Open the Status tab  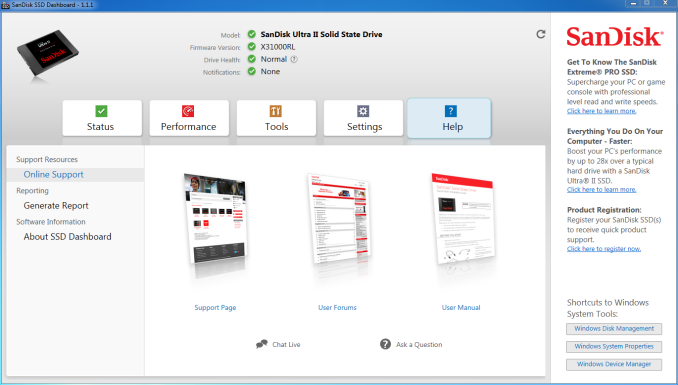tap(102, 118)
